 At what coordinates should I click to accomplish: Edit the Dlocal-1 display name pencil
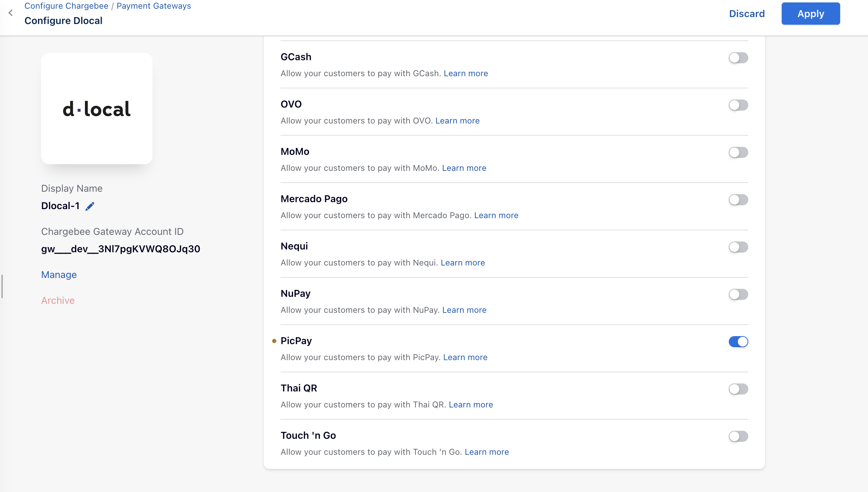[90, 206]
